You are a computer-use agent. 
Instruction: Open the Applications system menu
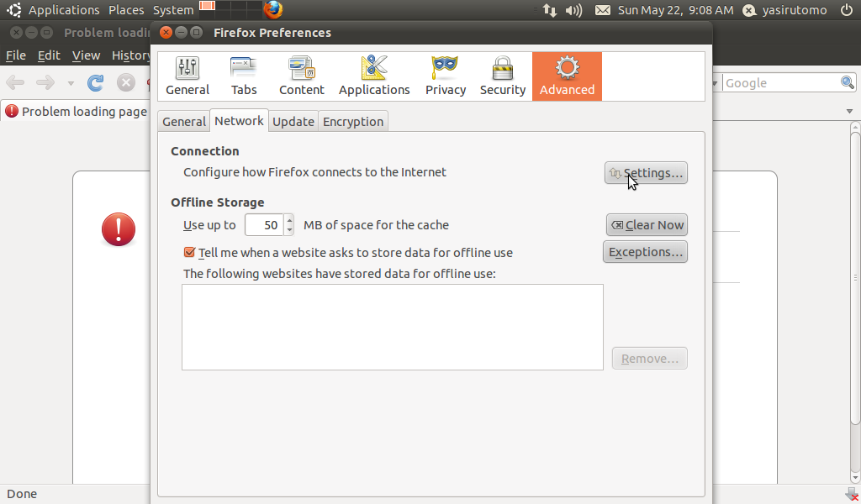pos(64,10)
